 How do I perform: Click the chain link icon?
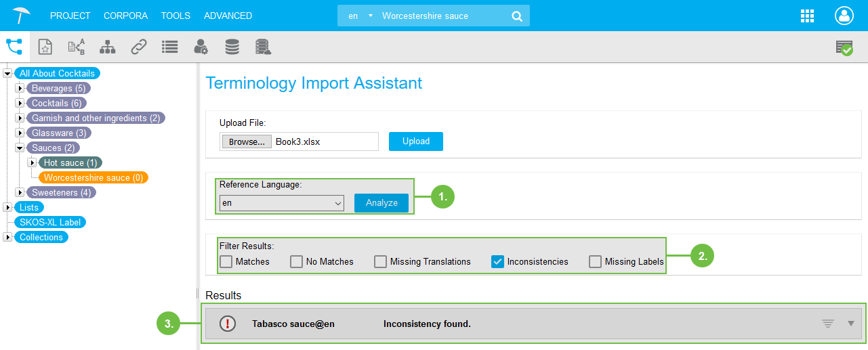click(x=139, y=46)
